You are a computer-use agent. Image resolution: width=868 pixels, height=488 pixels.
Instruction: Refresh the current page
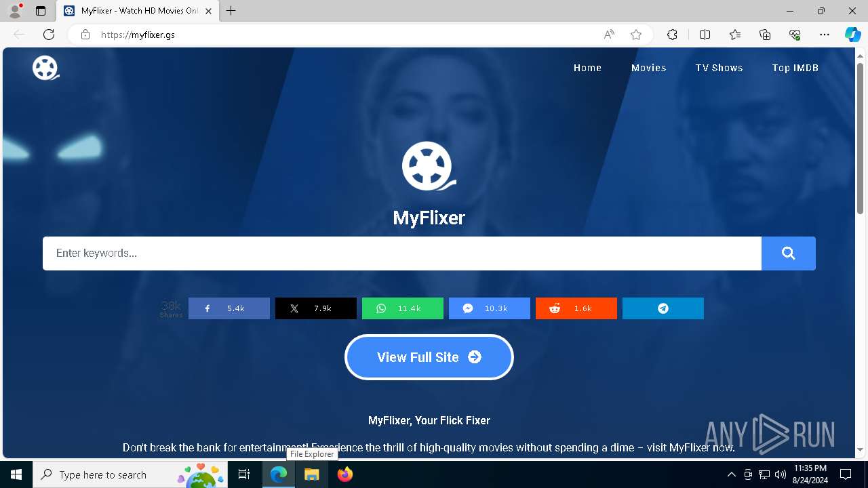[x=49, y=35]
